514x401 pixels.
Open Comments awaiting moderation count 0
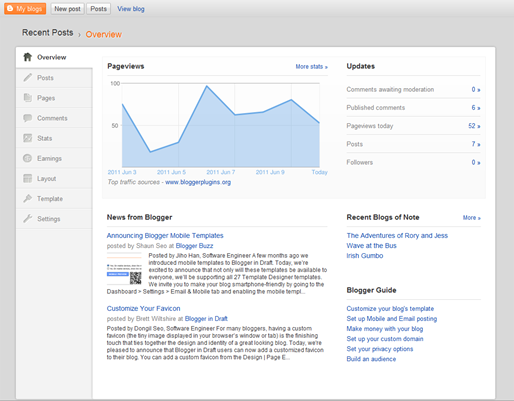coord(475,89)
